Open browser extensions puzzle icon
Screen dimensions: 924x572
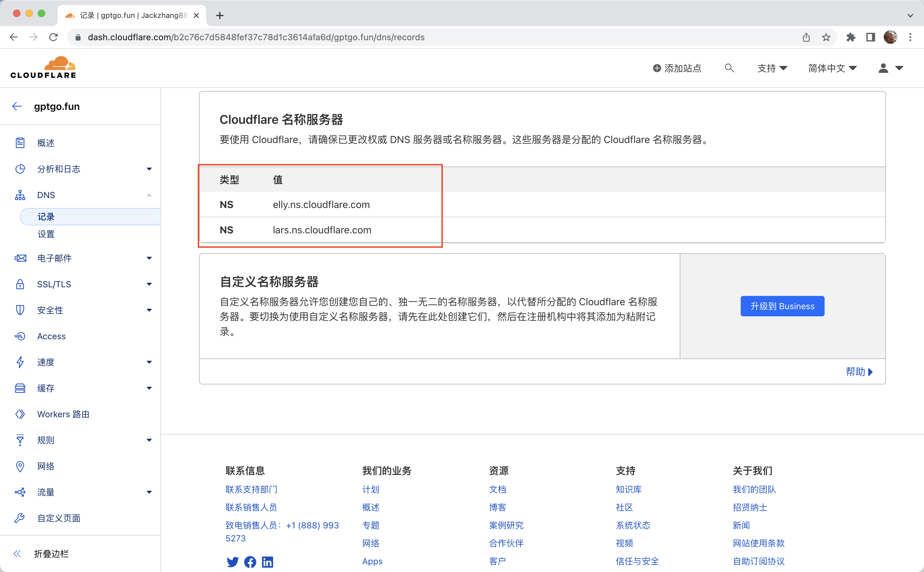point(851,37)
